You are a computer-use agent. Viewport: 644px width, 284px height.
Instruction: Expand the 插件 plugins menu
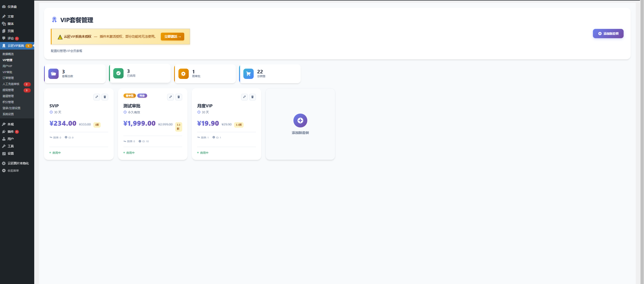[11, 132]
